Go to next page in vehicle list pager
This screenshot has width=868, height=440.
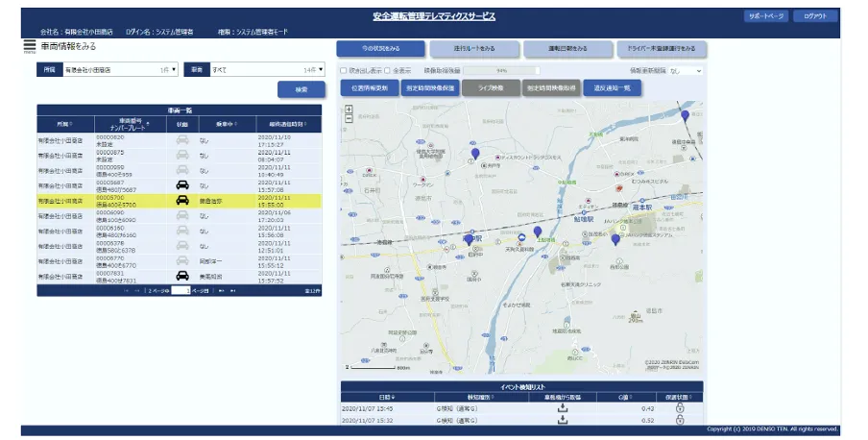point(222,290)
